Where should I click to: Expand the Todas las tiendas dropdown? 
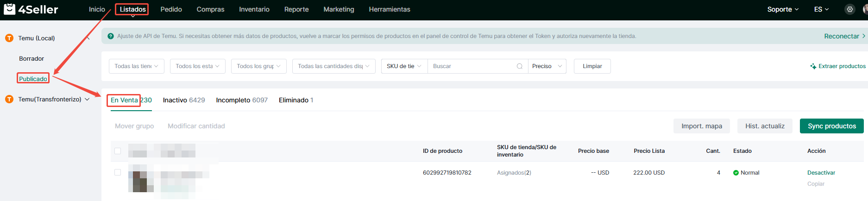coord(137,66)
